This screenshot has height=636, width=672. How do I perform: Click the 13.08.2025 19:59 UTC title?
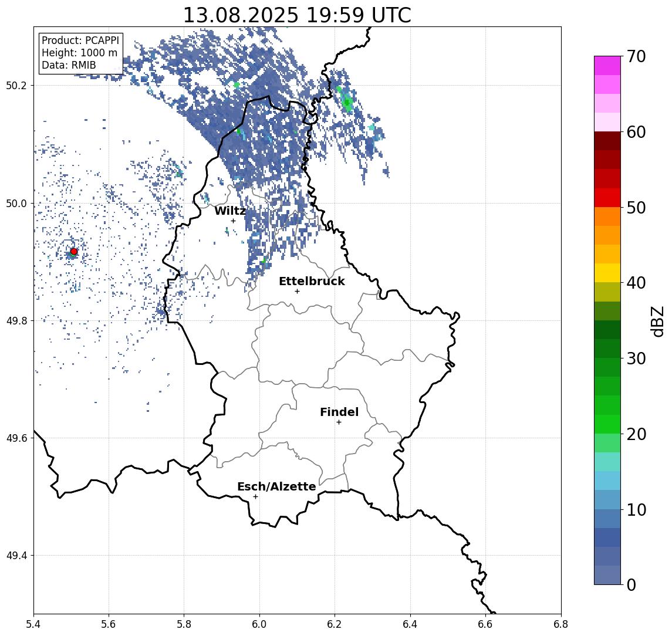coord(297,15)
